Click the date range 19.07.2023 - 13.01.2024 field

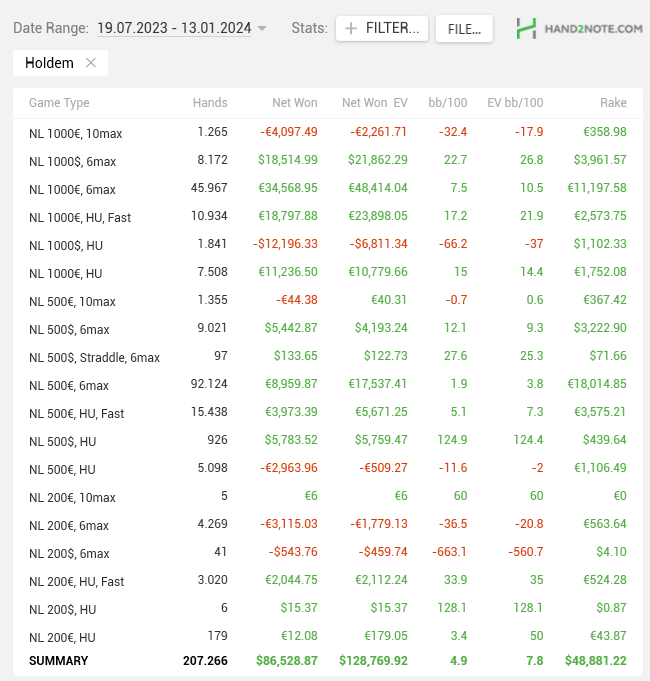[x=174, y=28]
